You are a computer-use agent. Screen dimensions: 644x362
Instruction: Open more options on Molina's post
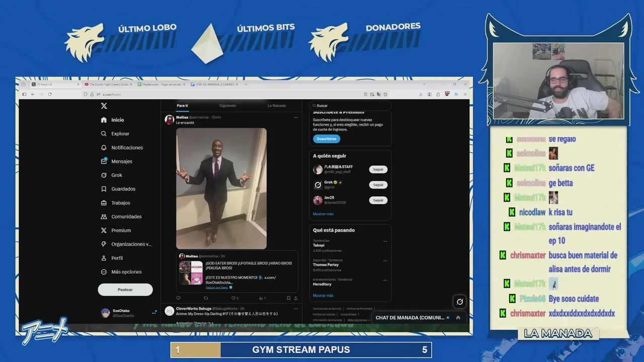(x=296, y=117)
